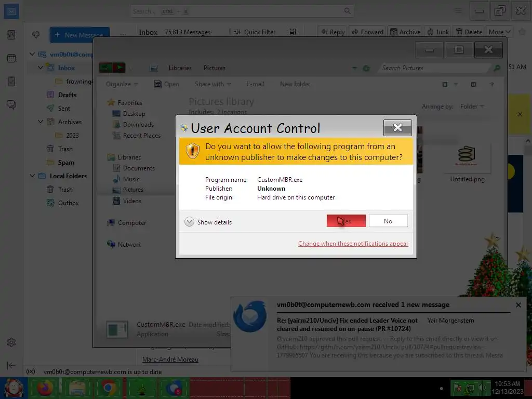532x399 pixels.
Task: Select the Drafts folder
Action: [67, 95]
